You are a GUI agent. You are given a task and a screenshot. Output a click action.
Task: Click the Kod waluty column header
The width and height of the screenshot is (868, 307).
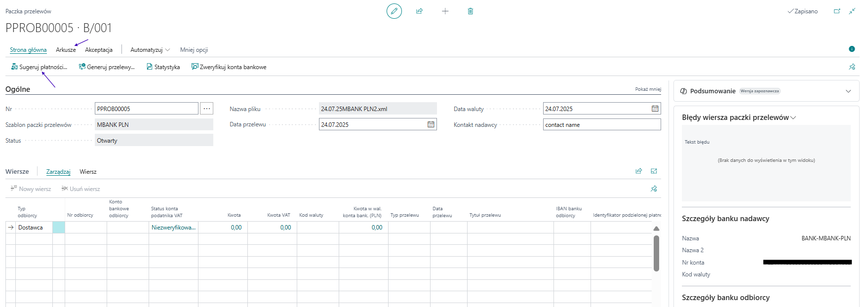tap(311, 215)
